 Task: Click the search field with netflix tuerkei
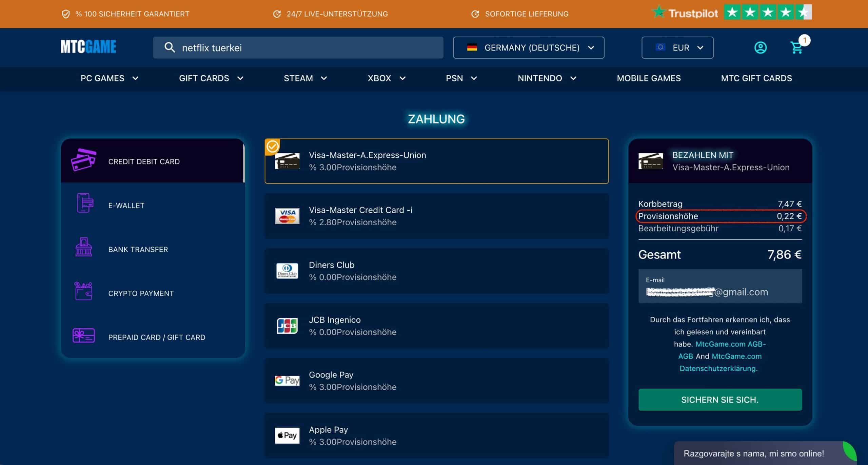pyautogui.click(x=298, y=47)
